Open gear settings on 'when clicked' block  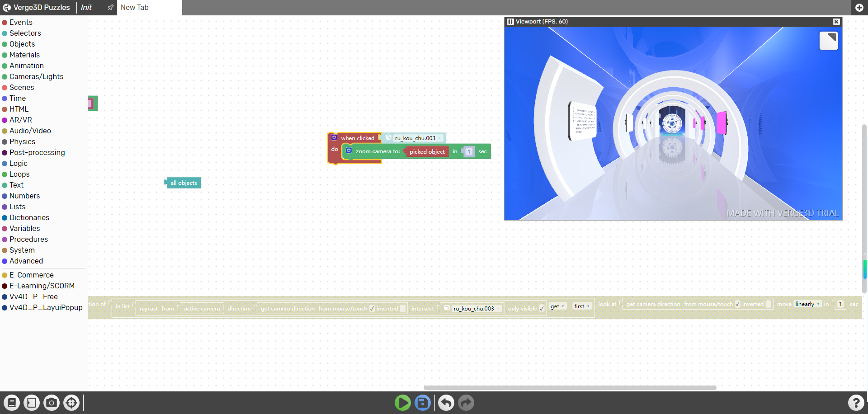click(334, 137)
